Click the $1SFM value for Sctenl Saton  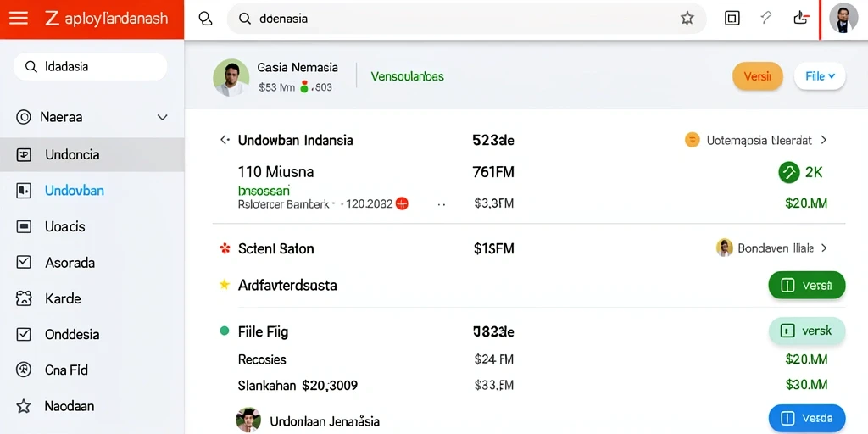[494, 248]
